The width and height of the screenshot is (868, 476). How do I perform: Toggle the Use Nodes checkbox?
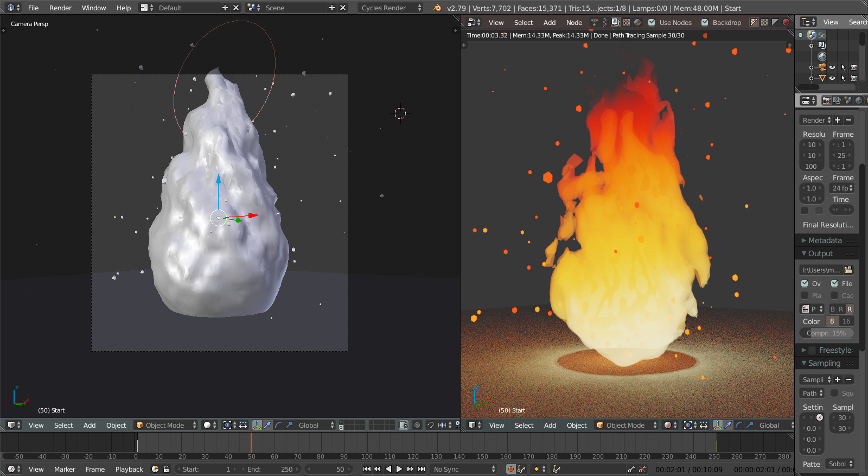tap(652, 22)
